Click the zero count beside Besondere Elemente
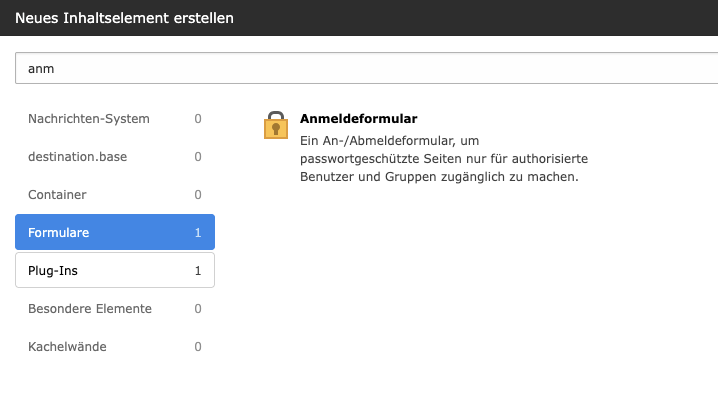 (x=198, y=309)
